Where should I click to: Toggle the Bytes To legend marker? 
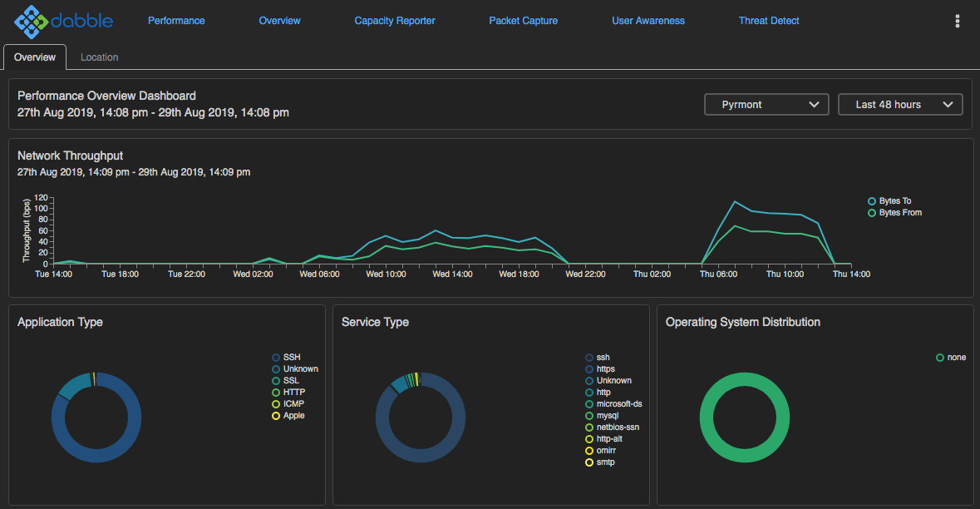coord(872,201)
